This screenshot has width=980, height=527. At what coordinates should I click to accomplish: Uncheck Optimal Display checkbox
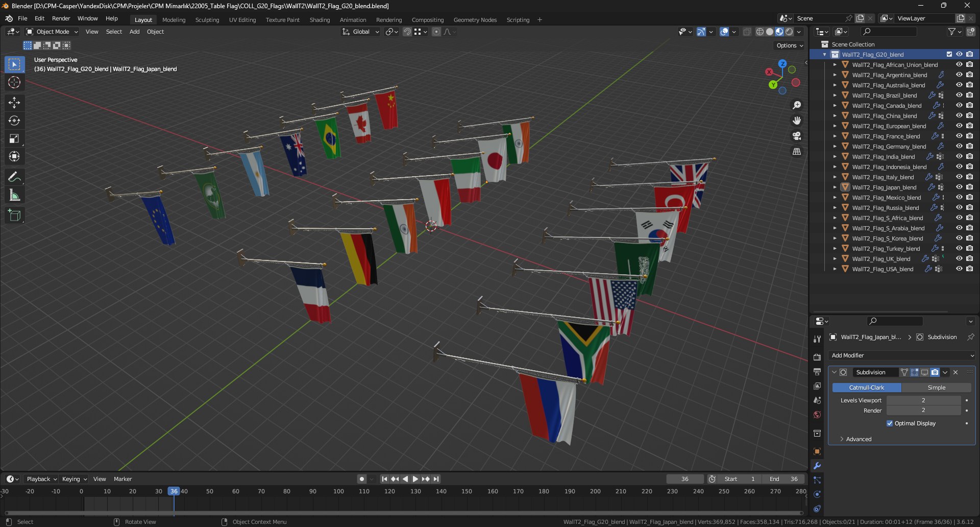click(x=890, y=423)
